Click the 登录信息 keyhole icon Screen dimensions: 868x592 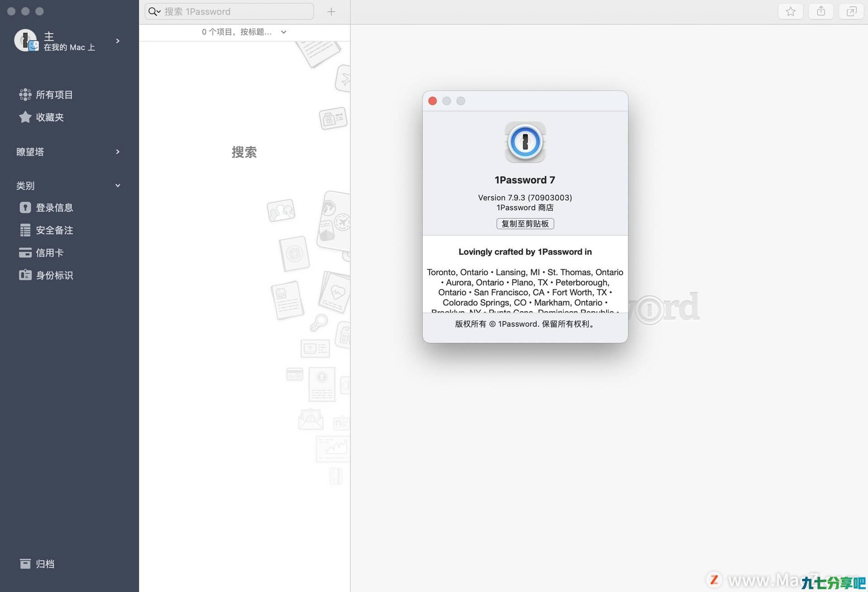25,207
